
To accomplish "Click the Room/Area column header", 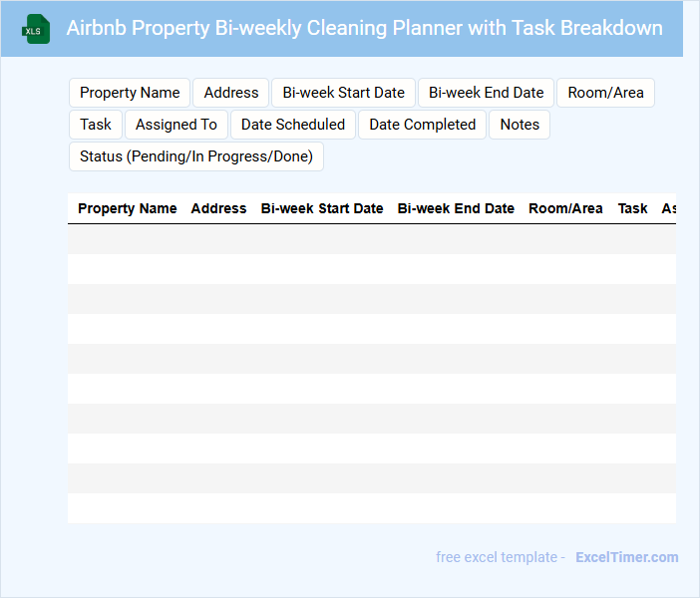I will [565, 208].
